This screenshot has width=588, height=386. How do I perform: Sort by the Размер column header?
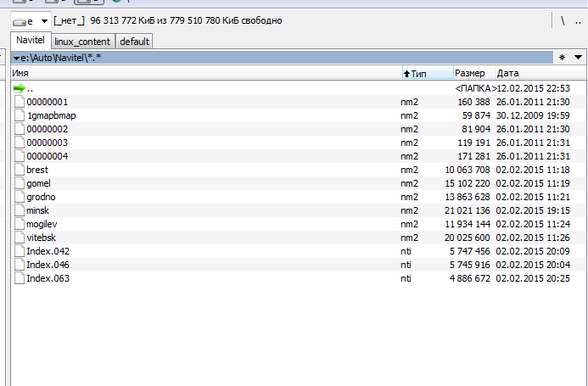pyautogui.click(x=474, y=73)
